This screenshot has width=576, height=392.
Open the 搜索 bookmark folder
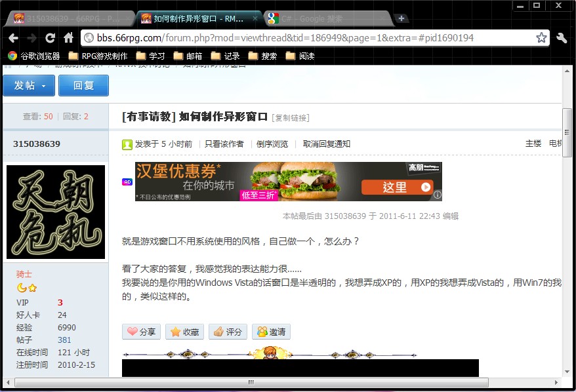[x=262, y=56]
